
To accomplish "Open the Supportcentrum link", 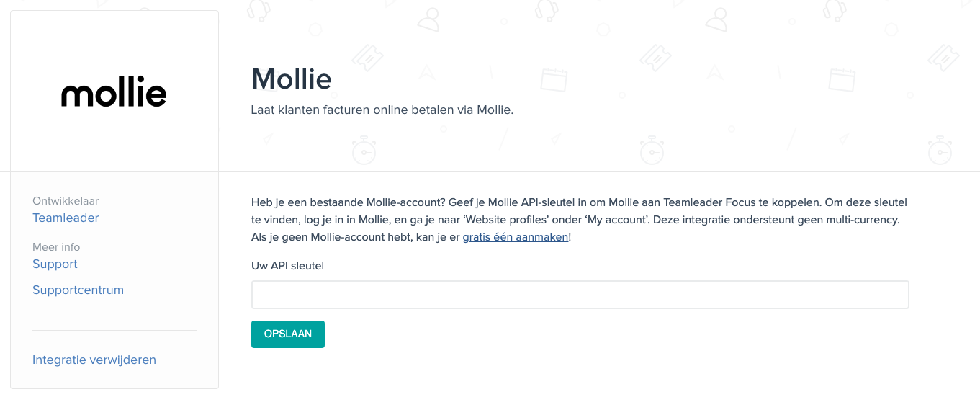I will pos(78,290).
